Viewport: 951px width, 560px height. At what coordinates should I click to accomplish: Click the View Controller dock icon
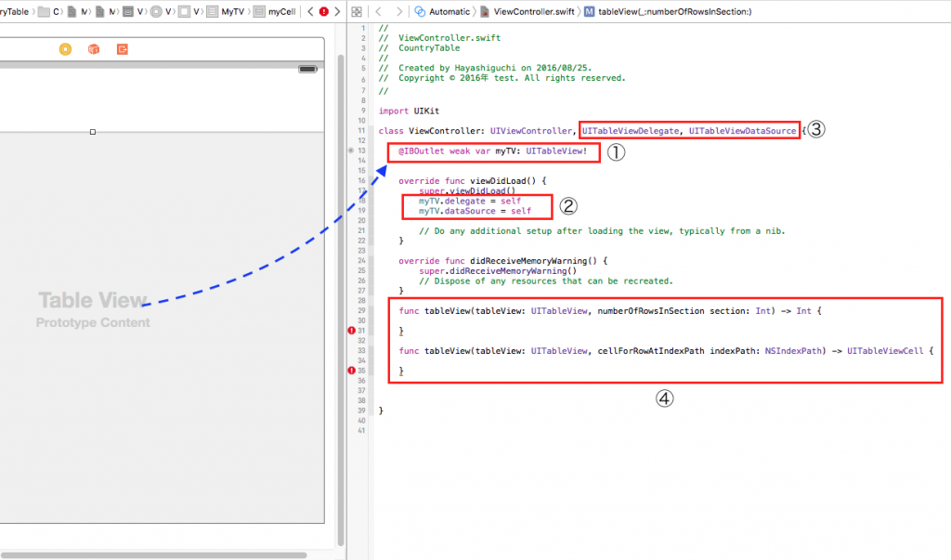pyautogui.click(x=65, y=49)
